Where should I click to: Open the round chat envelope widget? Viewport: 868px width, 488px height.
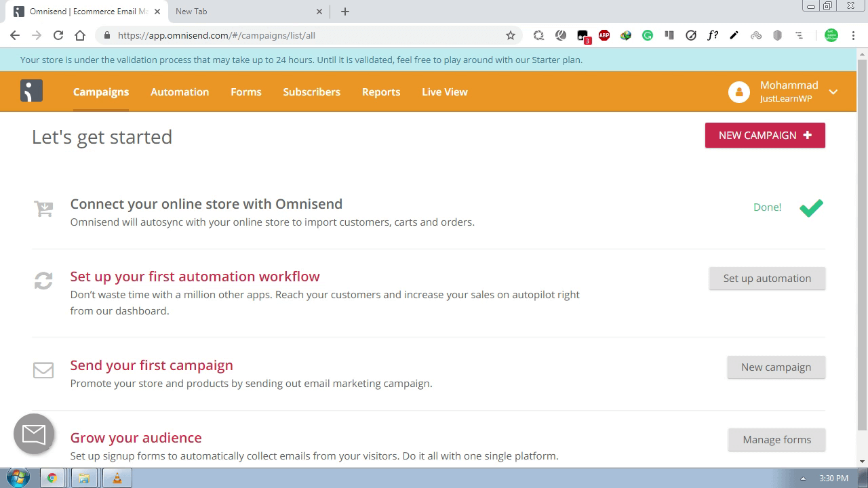click(34, 434)
